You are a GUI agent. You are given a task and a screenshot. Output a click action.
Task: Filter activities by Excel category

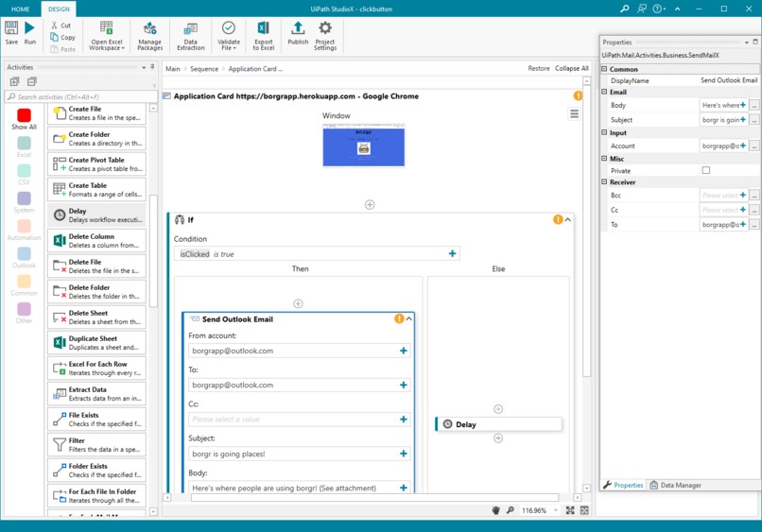(x=24, y=146)
